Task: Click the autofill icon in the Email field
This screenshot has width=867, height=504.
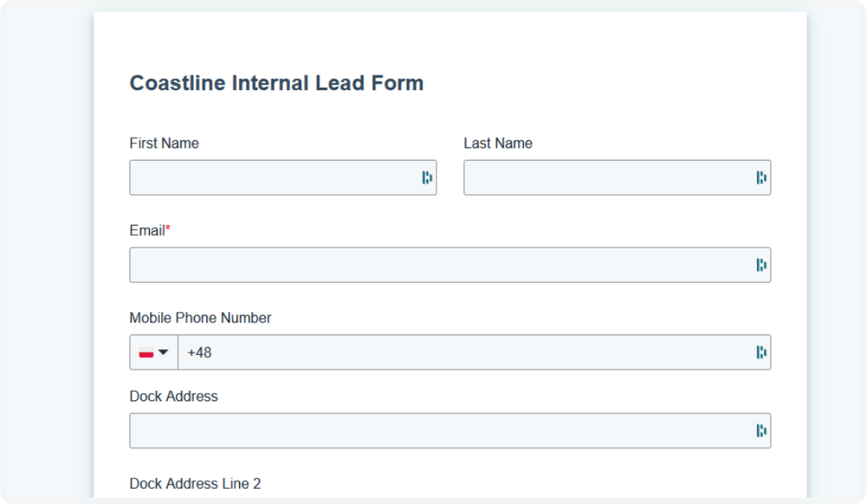Action: 761,265
